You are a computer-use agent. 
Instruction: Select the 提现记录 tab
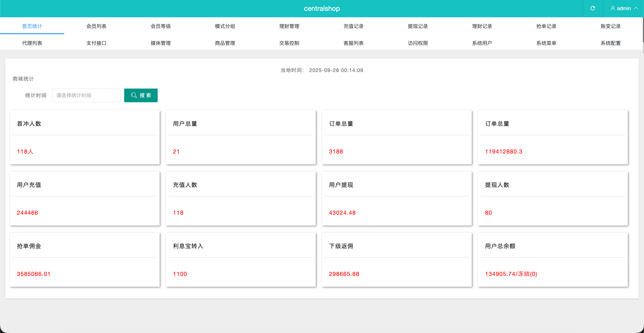click(x=418, y=26)
